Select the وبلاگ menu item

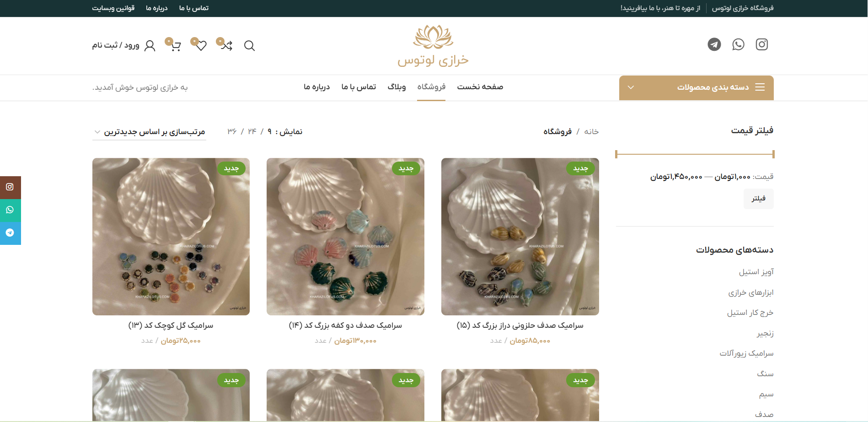pyautogui.click(x=396, y=87)
